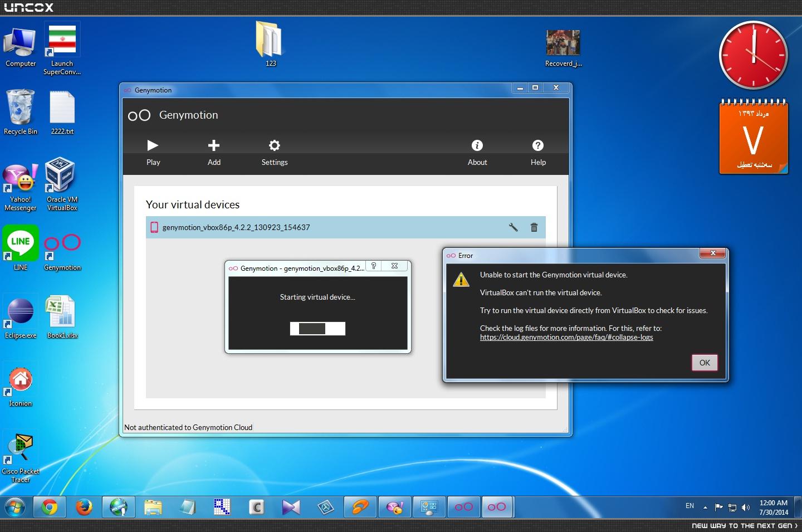Select the 123 folder on desktop
Viewport: 802px width, 532px height.
271,44
